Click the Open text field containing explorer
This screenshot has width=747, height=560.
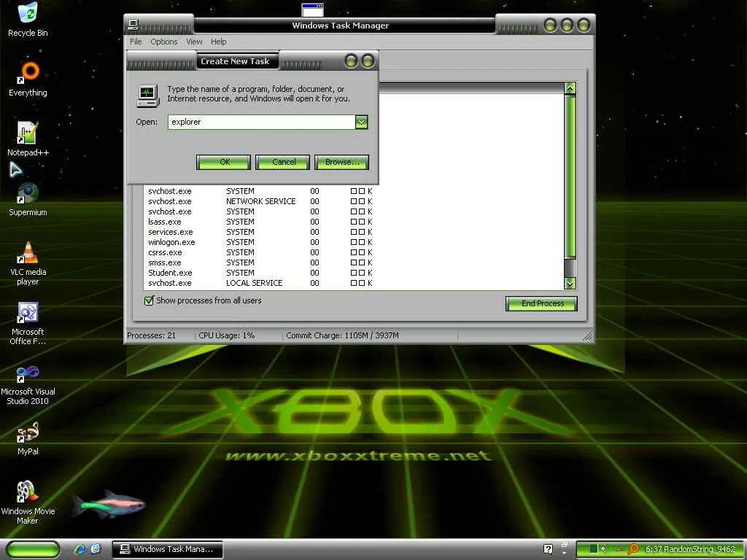click(x=262, y=122)
